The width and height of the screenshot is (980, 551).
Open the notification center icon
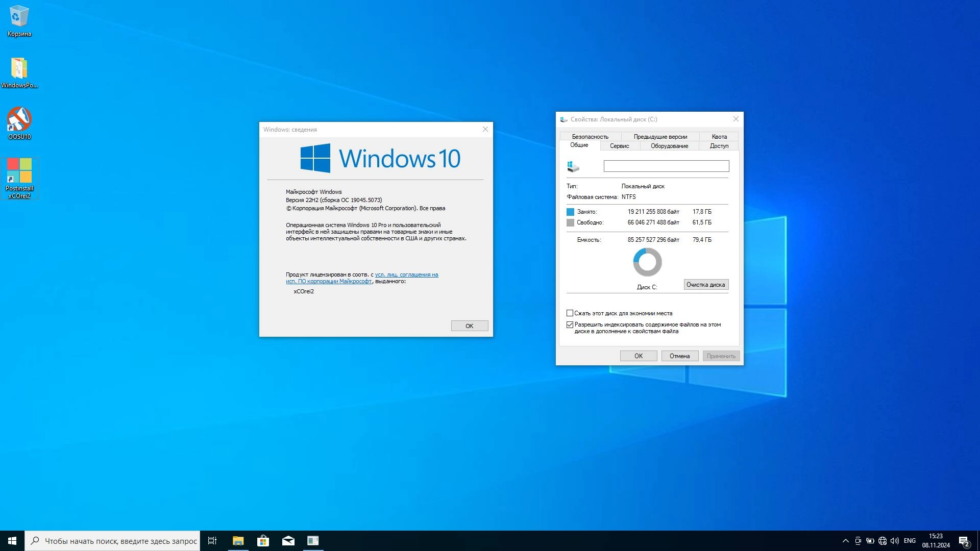tap(964, 541)
